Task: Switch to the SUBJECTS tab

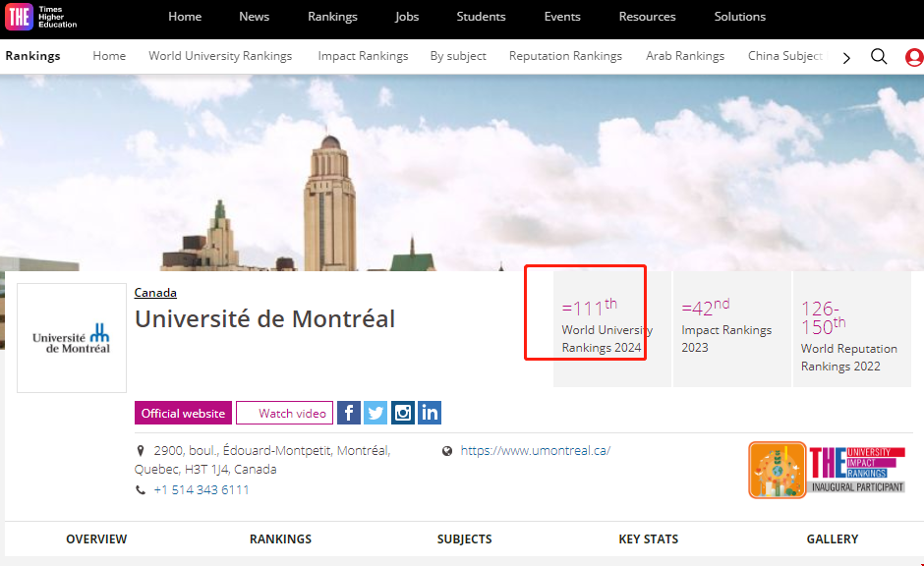Action: [x=464, y=538]
